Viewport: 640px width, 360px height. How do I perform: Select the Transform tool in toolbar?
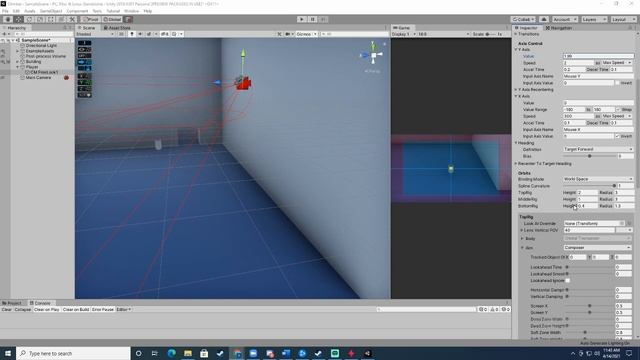coord(61,19)
